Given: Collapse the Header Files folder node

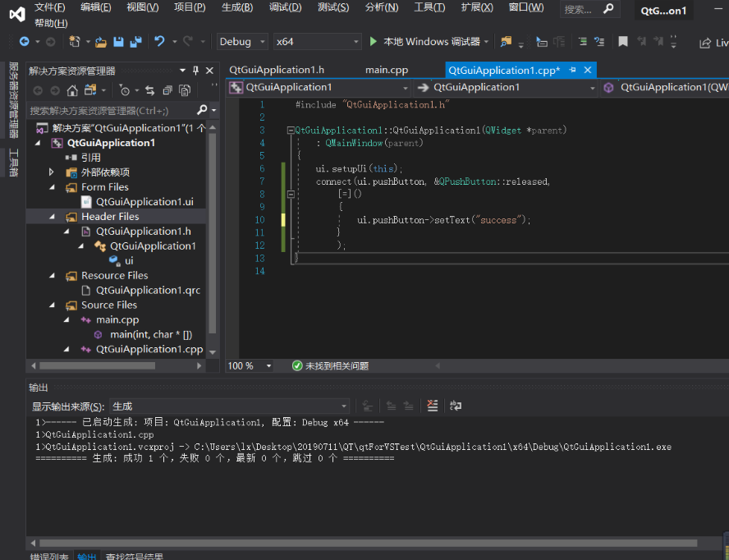Looking at the screenshot, I should (x=52, y=217).
